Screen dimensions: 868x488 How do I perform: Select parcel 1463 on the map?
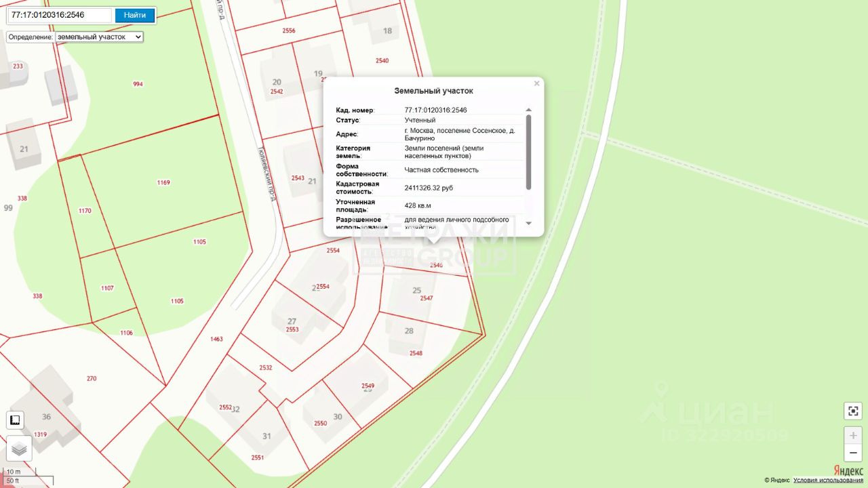(216, 339)
